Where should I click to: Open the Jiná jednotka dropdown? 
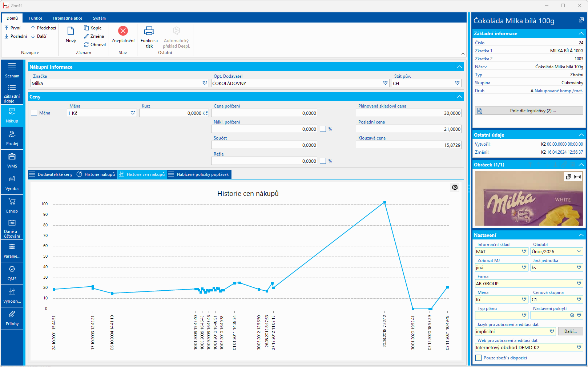[x=579, y=267]
